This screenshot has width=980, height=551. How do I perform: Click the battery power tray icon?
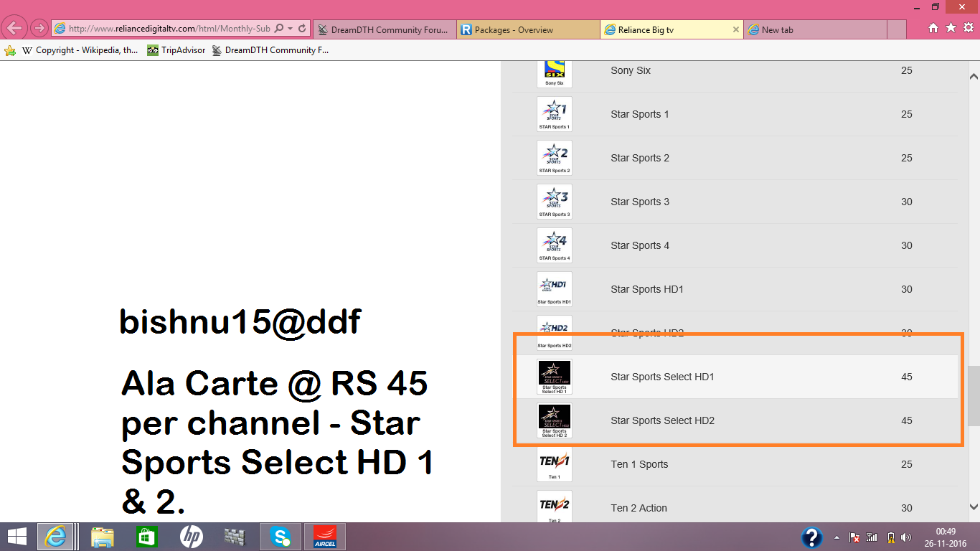890,537
